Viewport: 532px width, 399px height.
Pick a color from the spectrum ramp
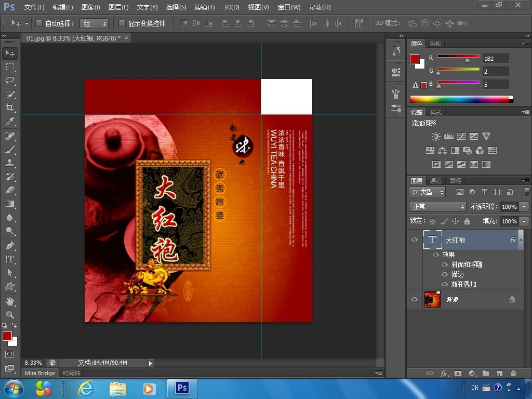coord(461,99)
